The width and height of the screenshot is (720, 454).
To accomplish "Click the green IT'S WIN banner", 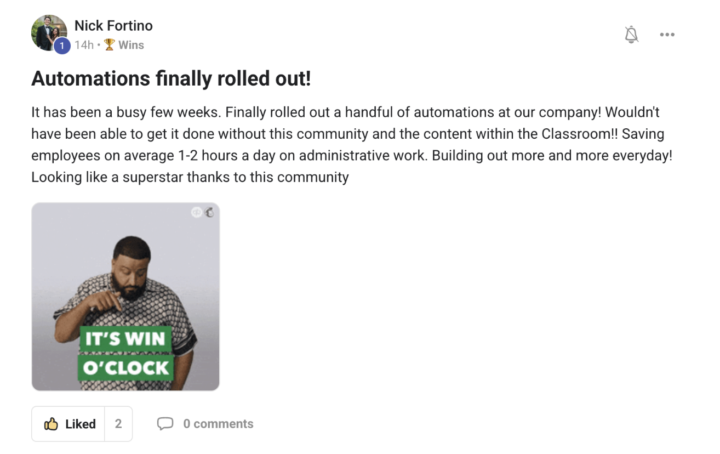I will pyautogui.click(x=125, y=340).
